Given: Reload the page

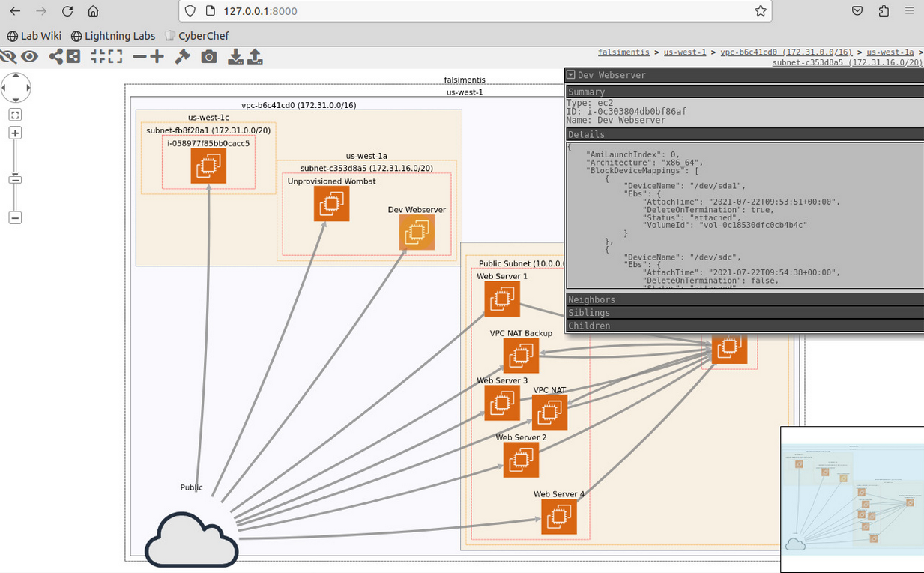Looking at the screenshot, I should click(x=67, y=11).
